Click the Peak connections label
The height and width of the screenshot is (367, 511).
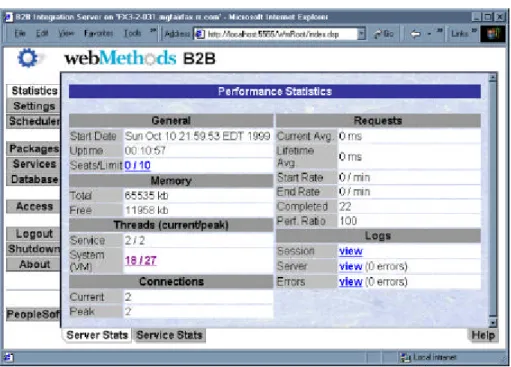click(x=82, y=311)
